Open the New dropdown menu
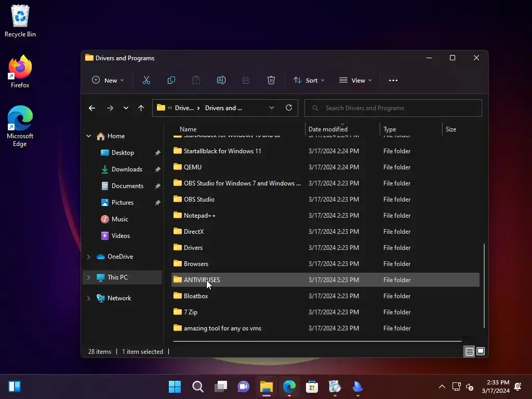Viewport: 532px width, 399px height. click(x=108, y=81)
